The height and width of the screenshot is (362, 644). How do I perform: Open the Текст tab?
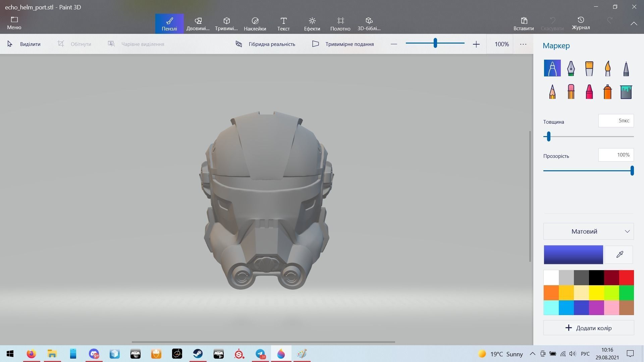(x=283, y=24)
